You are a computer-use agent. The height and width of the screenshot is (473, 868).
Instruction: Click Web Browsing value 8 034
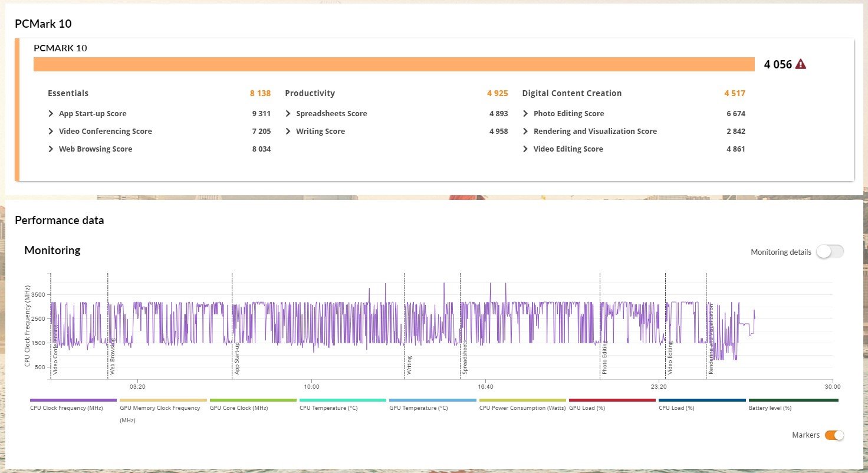[x=261, y=149]
